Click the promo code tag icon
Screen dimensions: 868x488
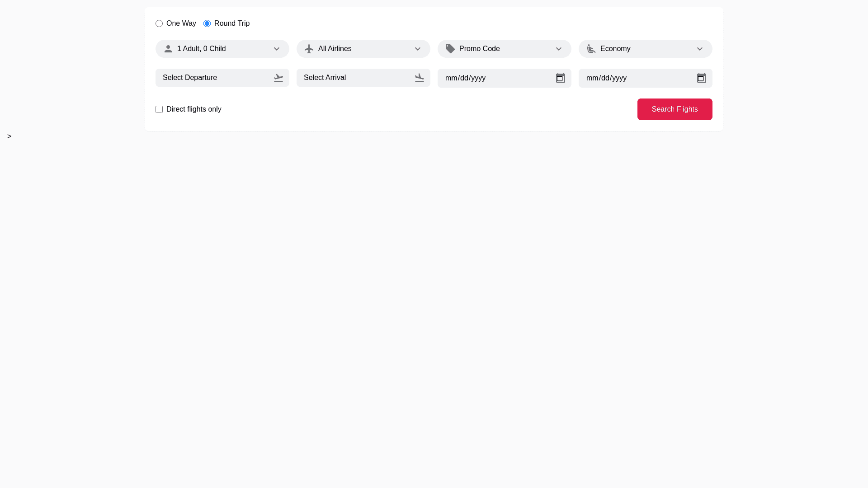450,49
